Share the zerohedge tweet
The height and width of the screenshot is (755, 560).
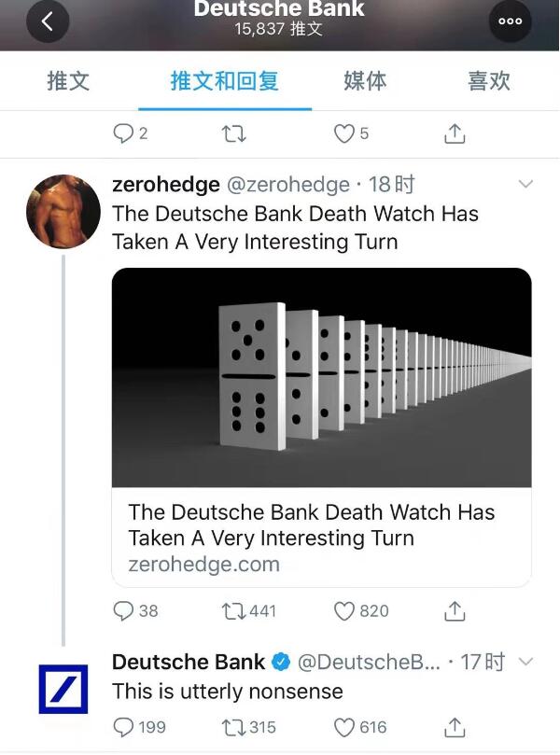[x=455, y=611]
